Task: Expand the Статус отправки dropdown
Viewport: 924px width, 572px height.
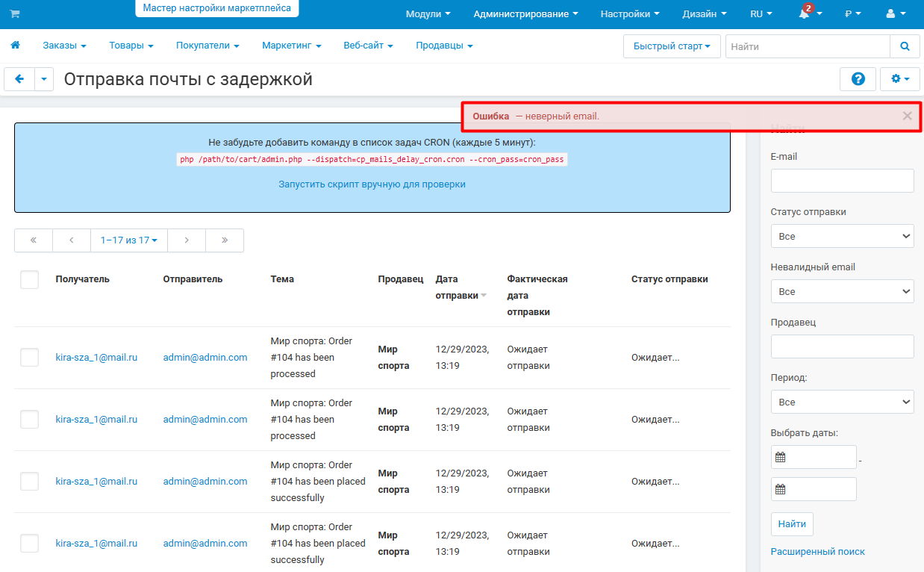Action: click(842, 236)
